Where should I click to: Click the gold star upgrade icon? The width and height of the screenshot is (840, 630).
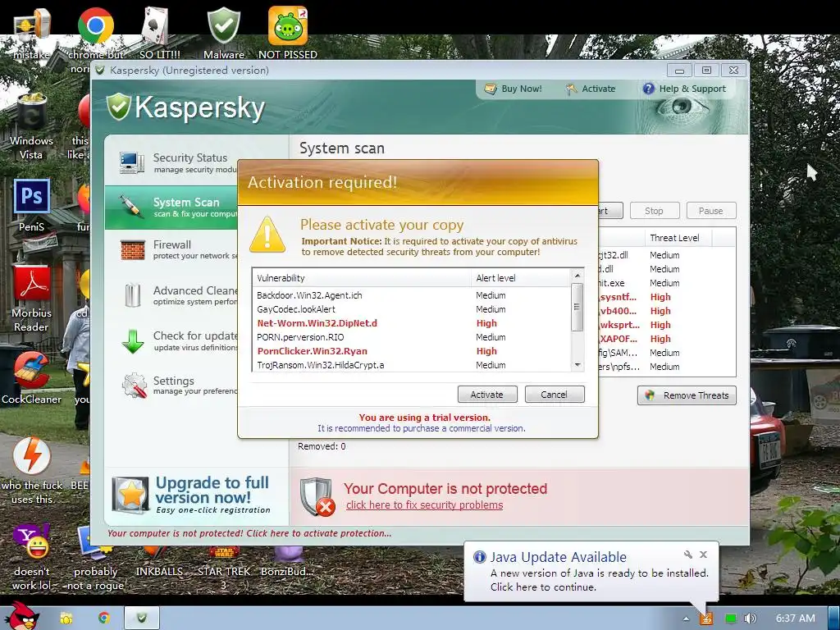tap(130, 495)
